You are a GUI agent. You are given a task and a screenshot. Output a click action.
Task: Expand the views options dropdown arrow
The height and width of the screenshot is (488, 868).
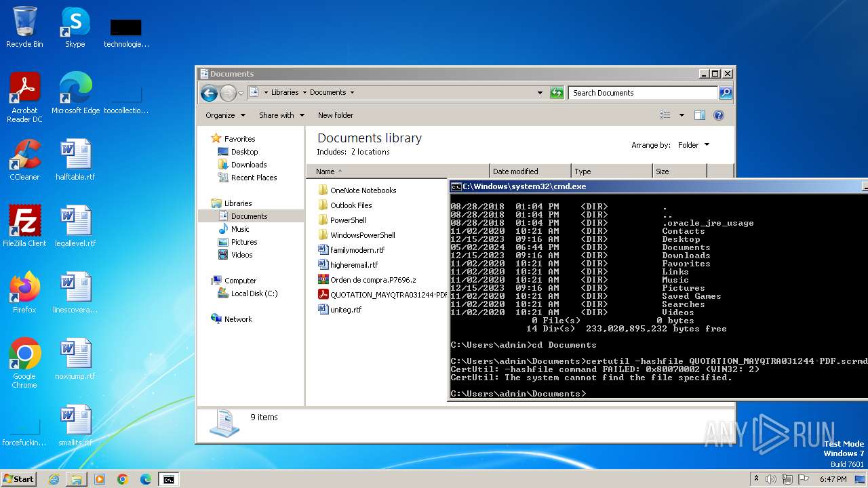click(682, 115)
